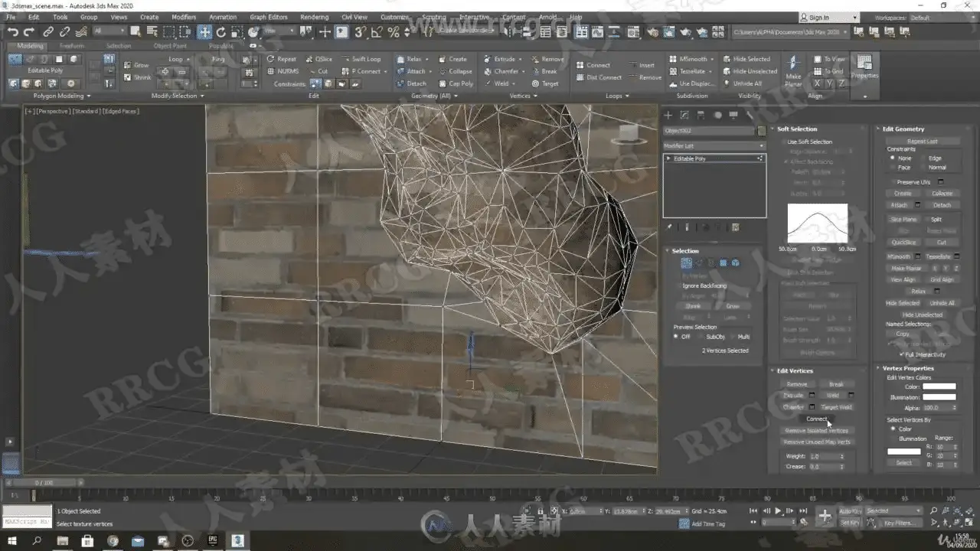Viewport: 980px width, 551px height.
Task: Activate the Rotate tool in toolbar
Action: pyautogui.click(x=221, y=32)
